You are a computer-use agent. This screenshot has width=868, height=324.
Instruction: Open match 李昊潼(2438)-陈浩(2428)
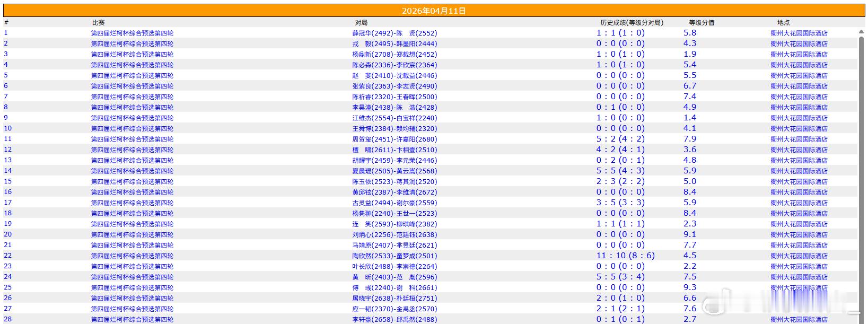pos(394,107)
